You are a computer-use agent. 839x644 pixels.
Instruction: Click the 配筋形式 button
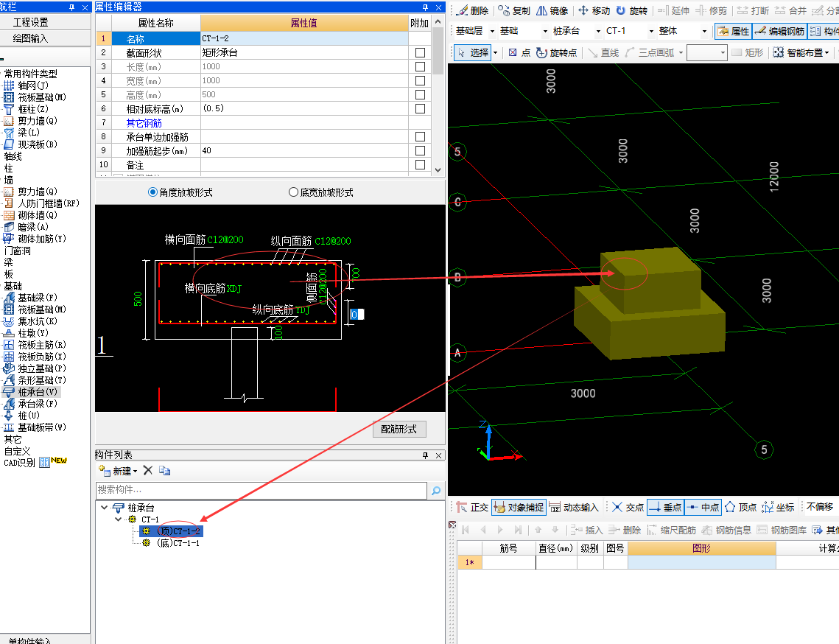click(399, 429)
